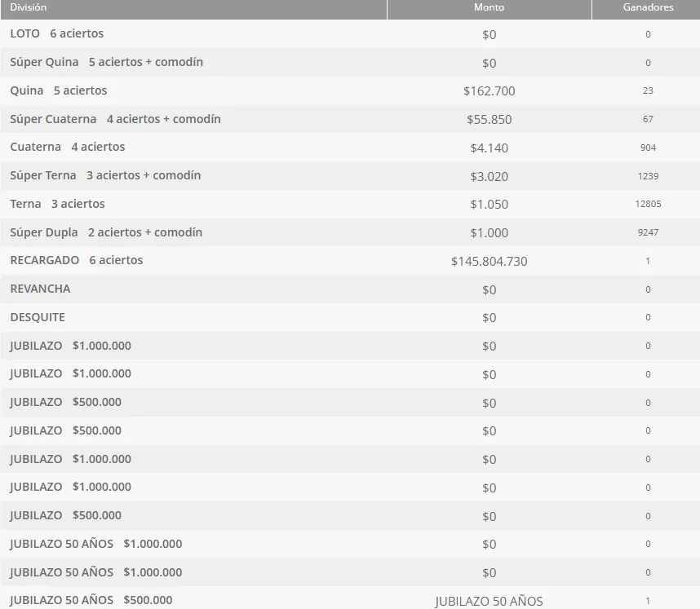Select the Súper Quina division label
The width and height of the screenshot is (700, 609).
tap(106, 63)
